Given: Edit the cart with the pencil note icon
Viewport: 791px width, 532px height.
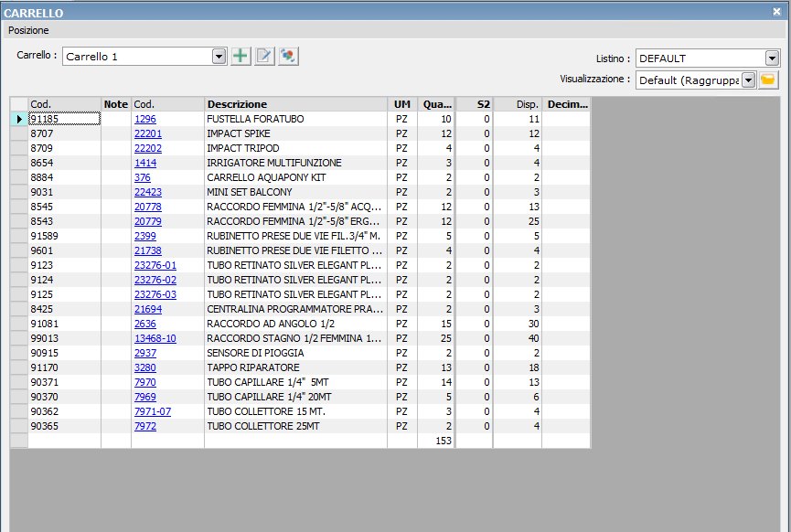Looking at the screenshot, I should point(264,56).
